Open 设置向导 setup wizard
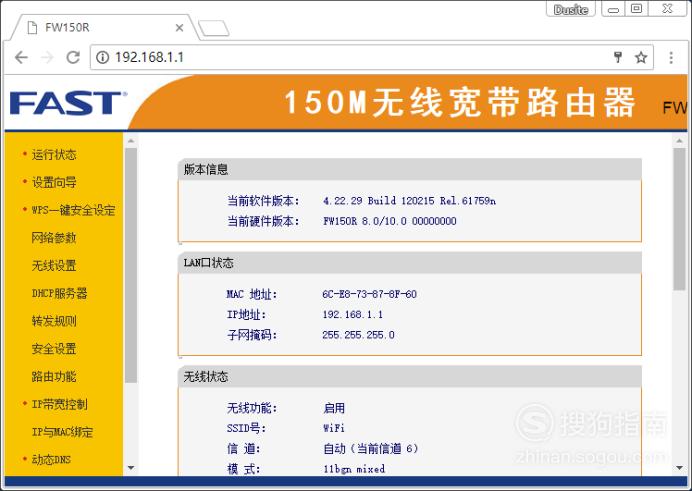692x491 pixels. [x=54, y=182]
